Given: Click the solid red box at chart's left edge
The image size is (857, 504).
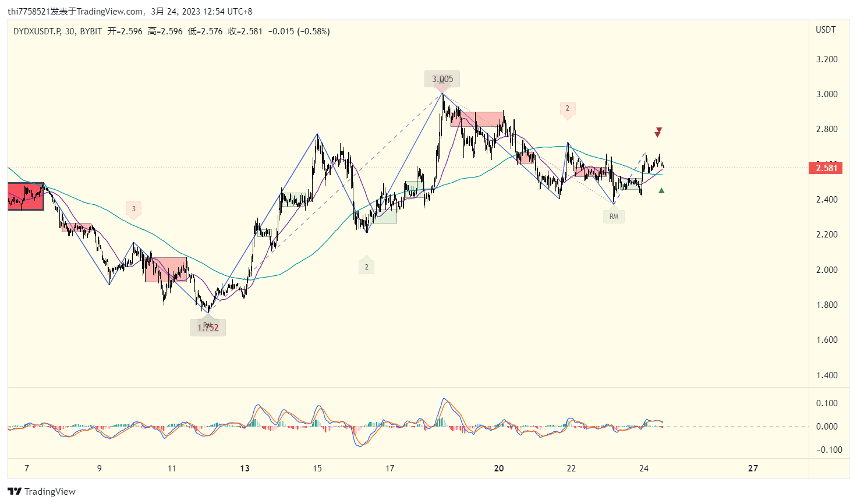Looking at the screenshot, I should (x=26, y=196).
